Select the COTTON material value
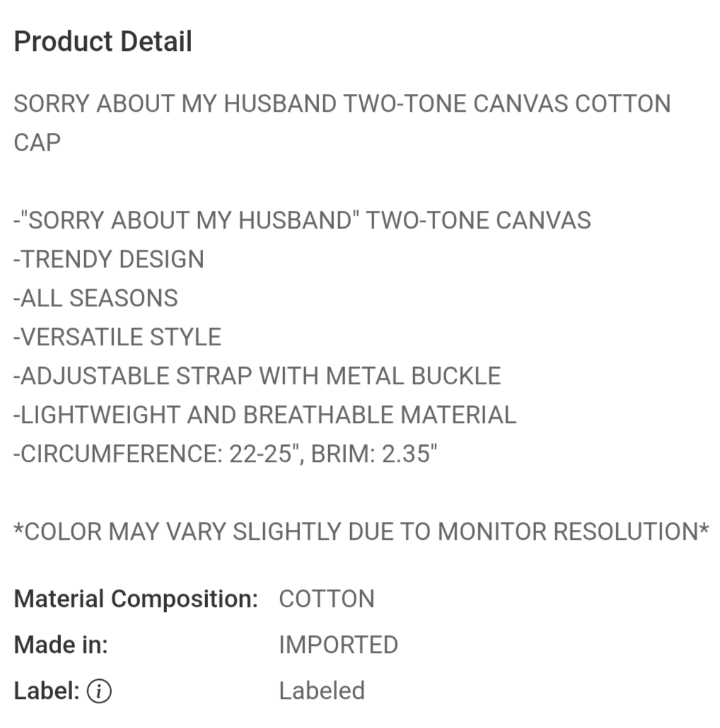 point(327,599)
